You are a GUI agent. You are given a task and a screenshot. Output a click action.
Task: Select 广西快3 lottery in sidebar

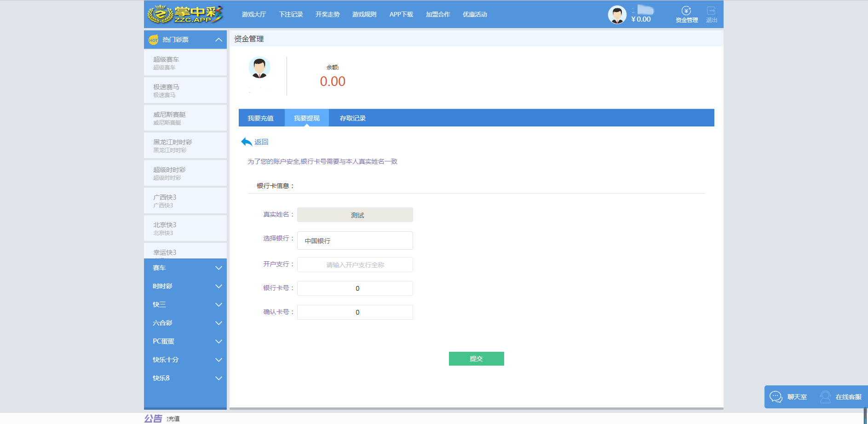(x=185, y=201)
